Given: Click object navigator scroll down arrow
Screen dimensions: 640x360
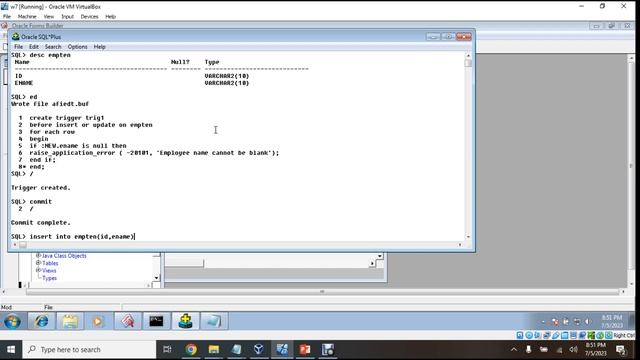Looking at the screenshot, I should pyautogui.click(x=156, y=278).
